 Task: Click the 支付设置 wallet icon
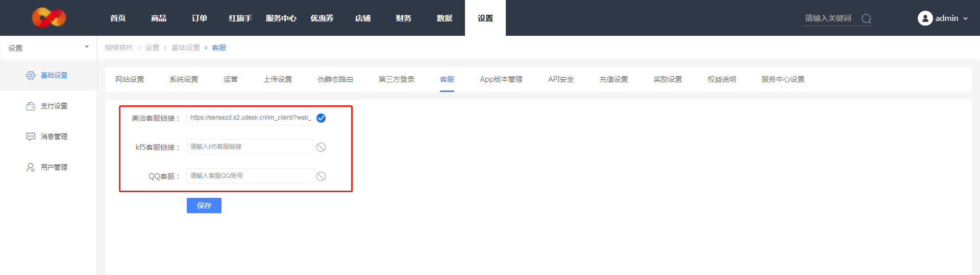click(31, 106)
